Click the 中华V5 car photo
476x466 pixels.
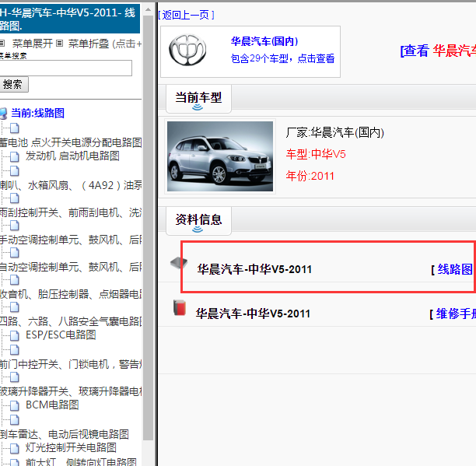click(x=220, y=156)
